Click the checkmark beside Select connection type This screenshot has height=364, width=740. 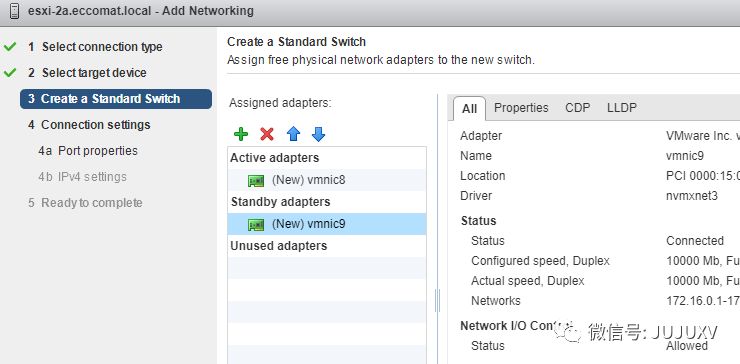point(10,47)
